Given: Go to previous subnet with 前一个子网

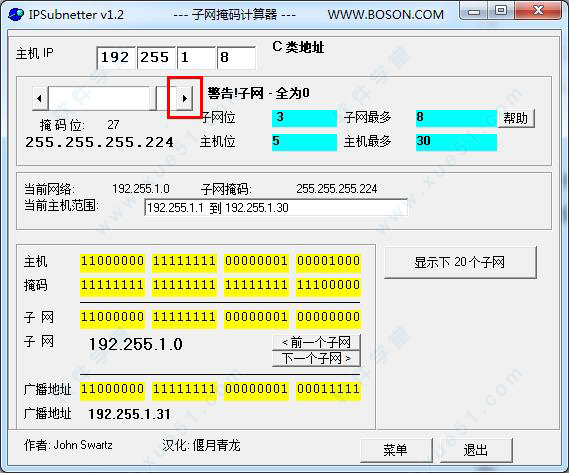Looking at the screenshot, I should 316,342.
